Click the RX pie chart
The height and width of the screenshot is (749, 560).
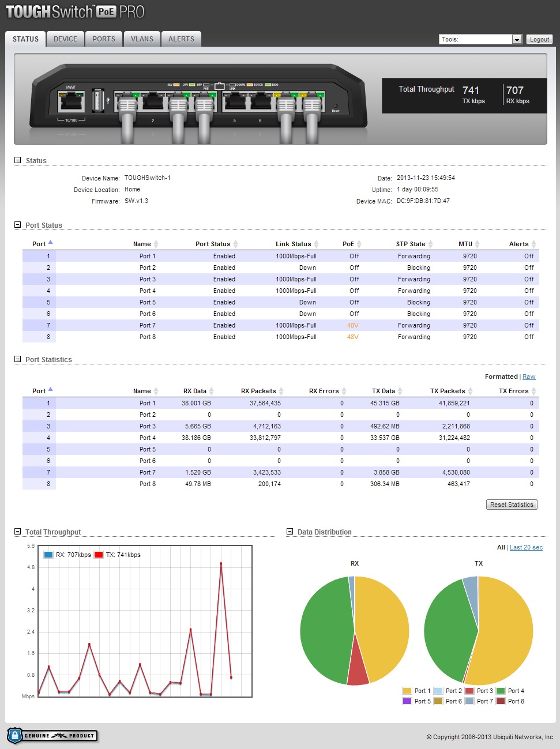(355, 631)
